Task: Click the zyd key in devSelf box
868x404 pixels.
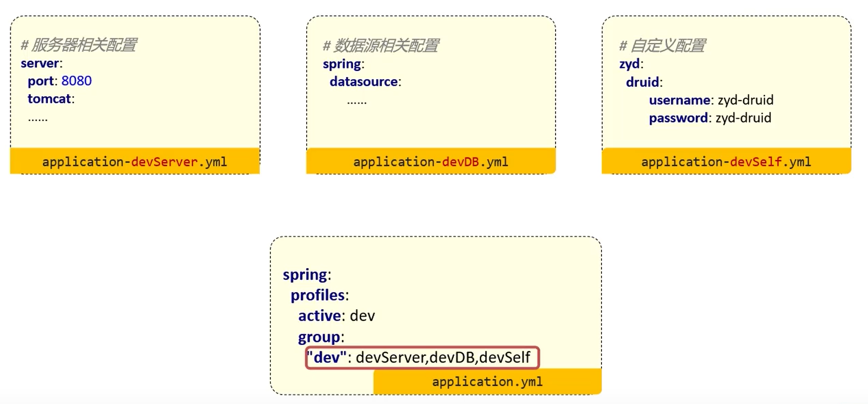Action: click(x=629, y=64)
